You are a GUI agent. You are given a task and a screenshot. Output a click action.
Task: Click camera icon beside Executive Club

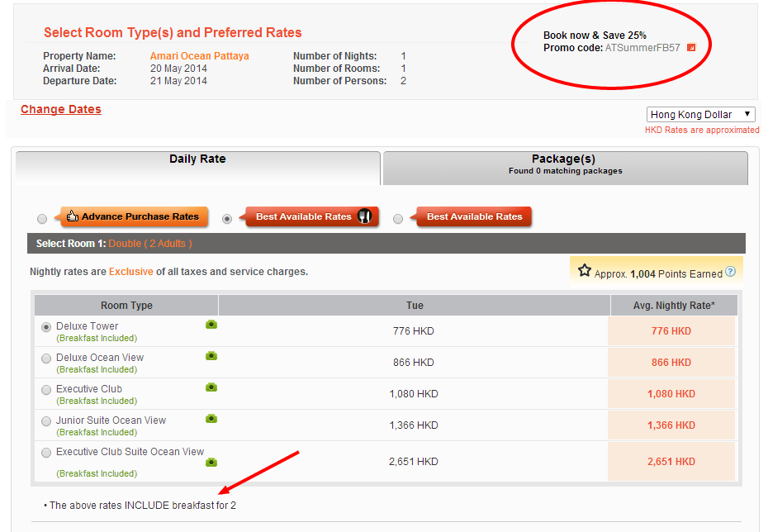(x=211, y=387)
